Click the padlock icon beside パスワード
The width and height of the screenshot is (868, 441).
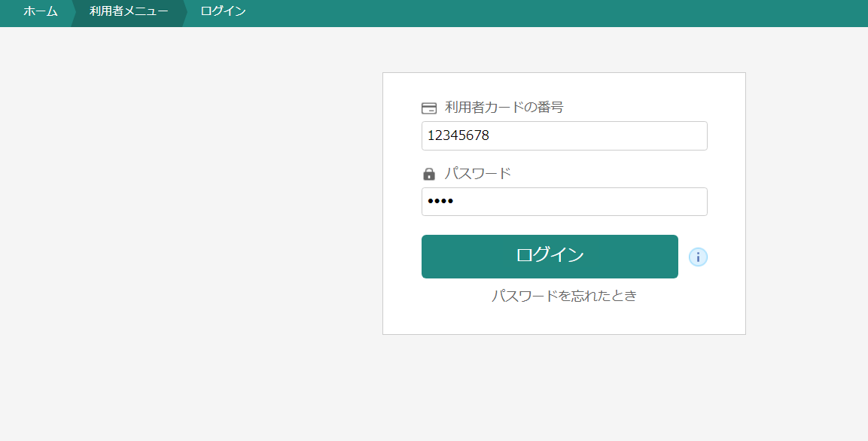click(429, 174)
